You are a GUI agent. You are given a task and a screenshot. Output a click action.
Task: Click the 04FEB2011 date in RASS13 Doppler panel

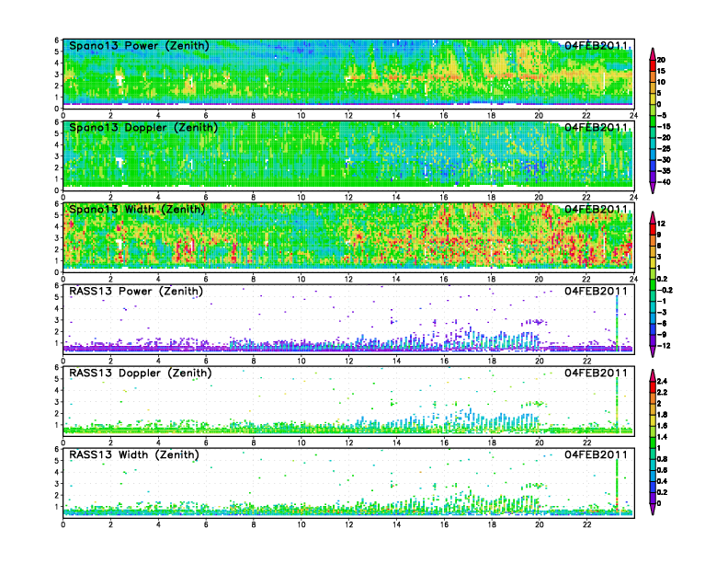click(596, 373)
